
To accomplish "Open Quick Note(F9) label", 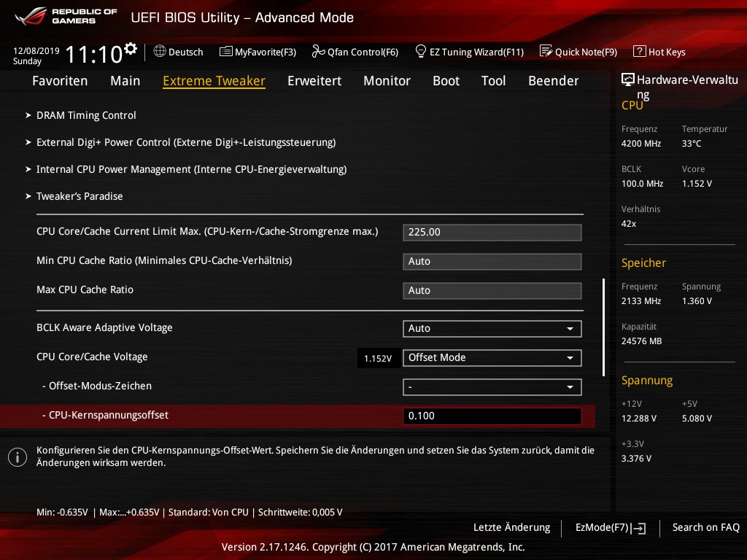I will pos(586,52).
